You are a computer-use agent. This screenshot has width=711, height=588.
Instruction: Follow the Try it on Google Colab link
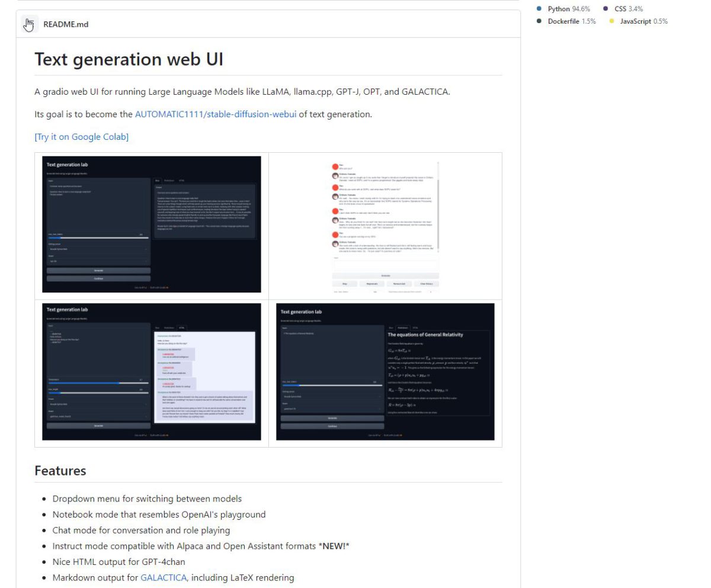coord(82,137)
